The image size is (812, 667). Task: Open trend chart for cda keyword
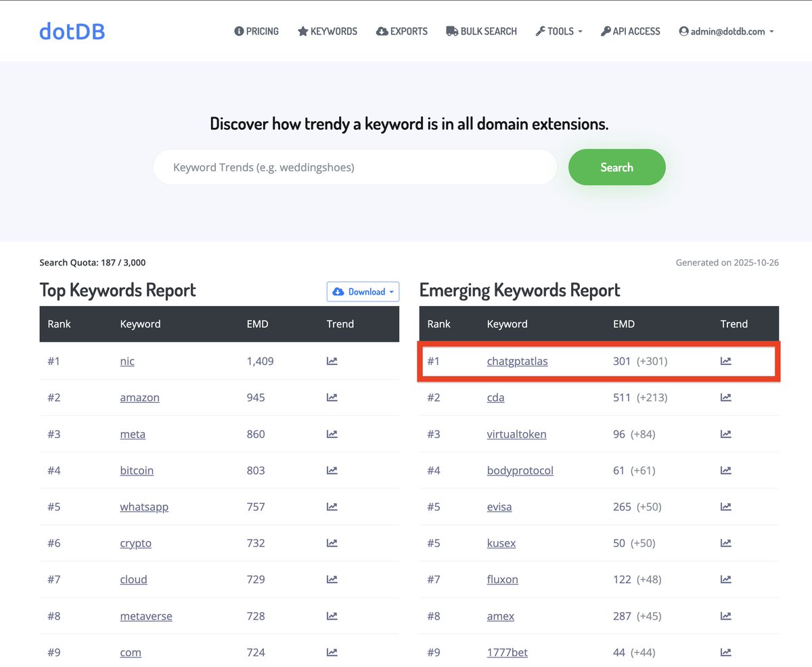[725, 397]
